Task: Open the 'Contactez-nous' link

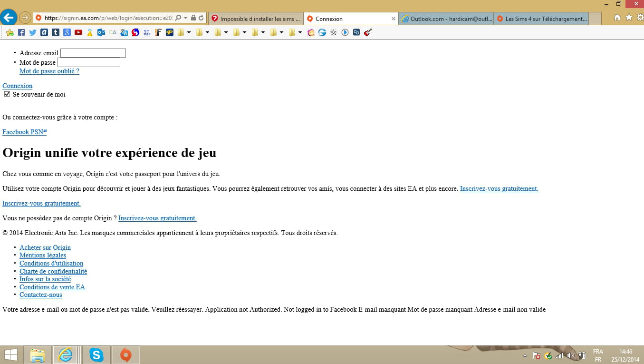Action: point(41,295)
